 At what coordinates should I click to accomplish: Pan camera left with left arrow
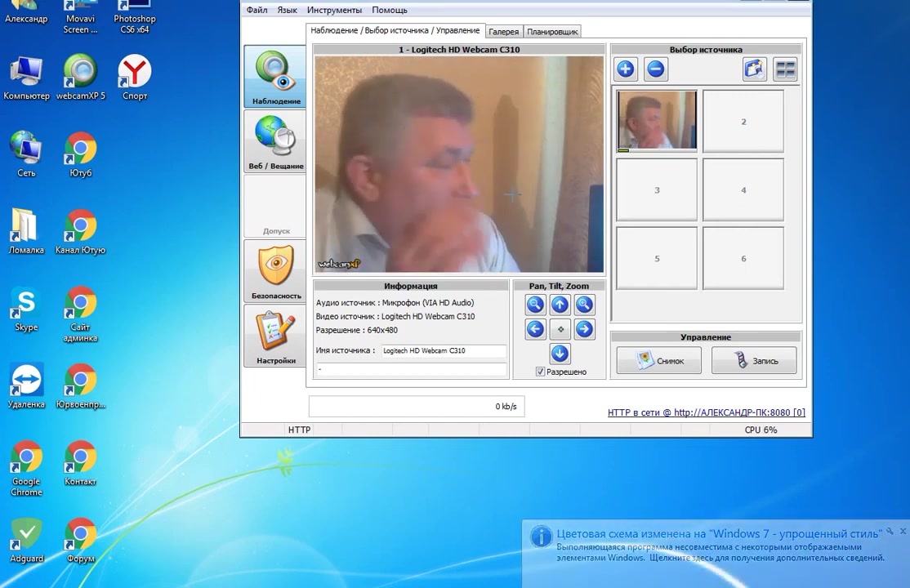pos(535,329)
